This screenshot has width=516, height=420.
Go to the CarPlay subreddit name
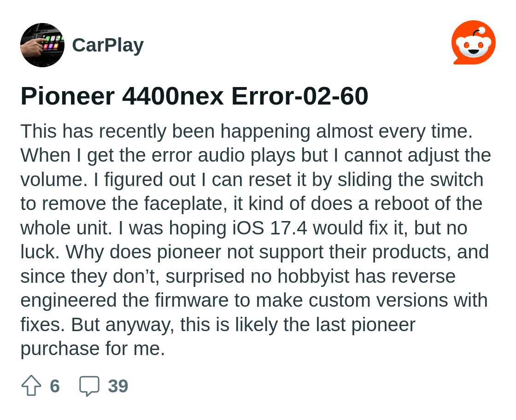[x=108, y=45]
